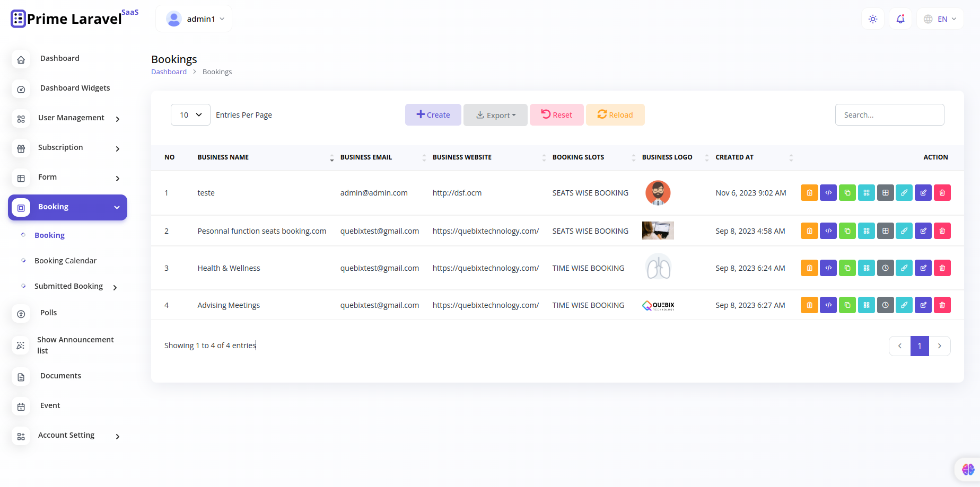Click the orange clipboard icon for Pesonnal function booking
Screen dimensions: 980x487
coord(809,231)
